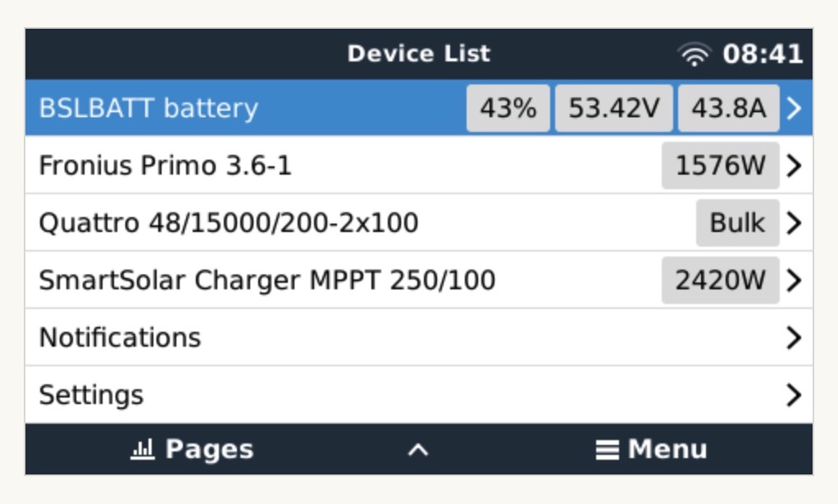Click the battery 43% charge badge
Viewport: 838px width, 504px height.
[x=508, y=108]
